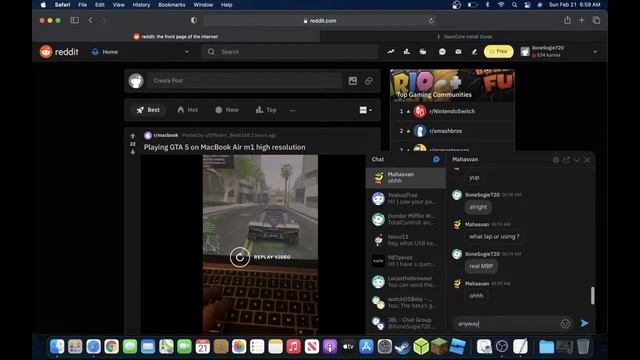Image resolution: width=640 pixels, height=360 pixels.
Task: Open the Safari View menu
Action: 118,5
